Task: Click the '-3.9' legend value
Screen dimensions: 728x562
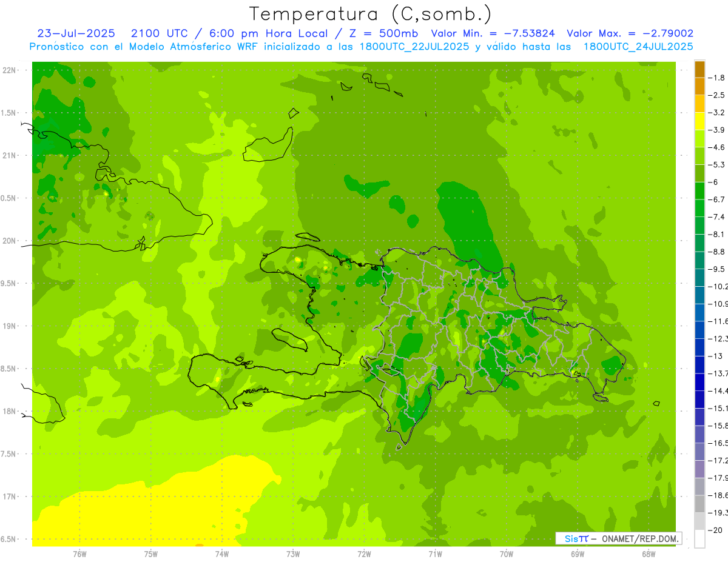Action: (x=716, y=130)
